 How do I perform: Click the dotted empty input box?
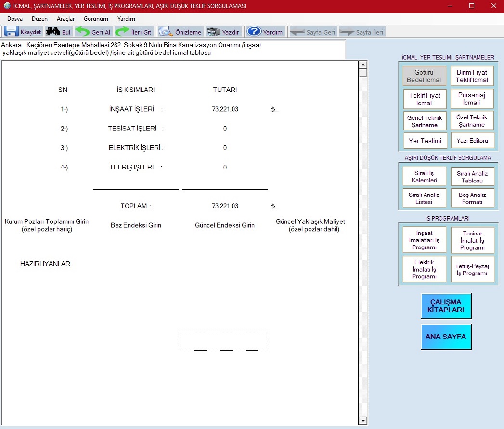[x=224, y=341]
